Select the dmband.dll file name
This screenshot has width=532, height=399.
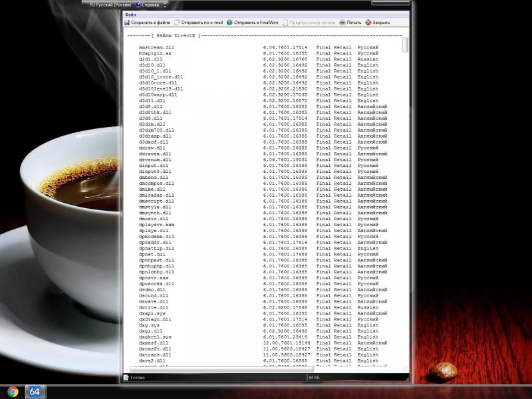154,178
